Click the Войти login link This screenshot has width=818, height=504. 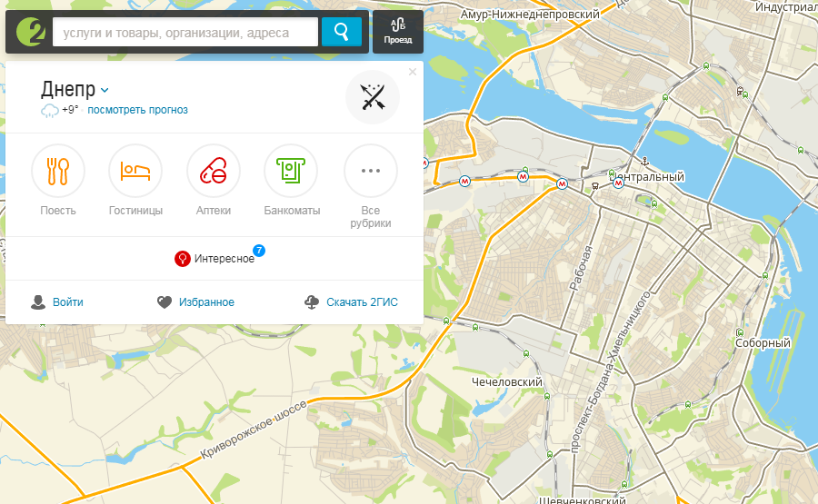(x=57, y=302)
